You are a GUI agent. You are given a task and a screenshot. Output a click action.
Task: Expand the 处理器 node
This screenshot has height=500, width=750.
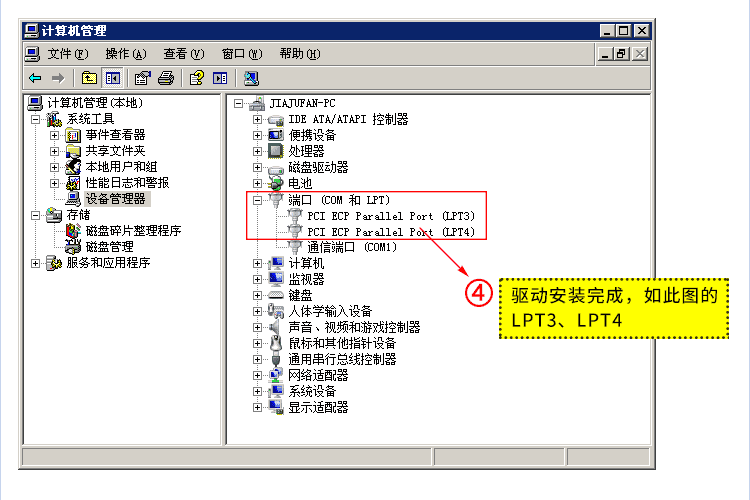coord(257,152)
